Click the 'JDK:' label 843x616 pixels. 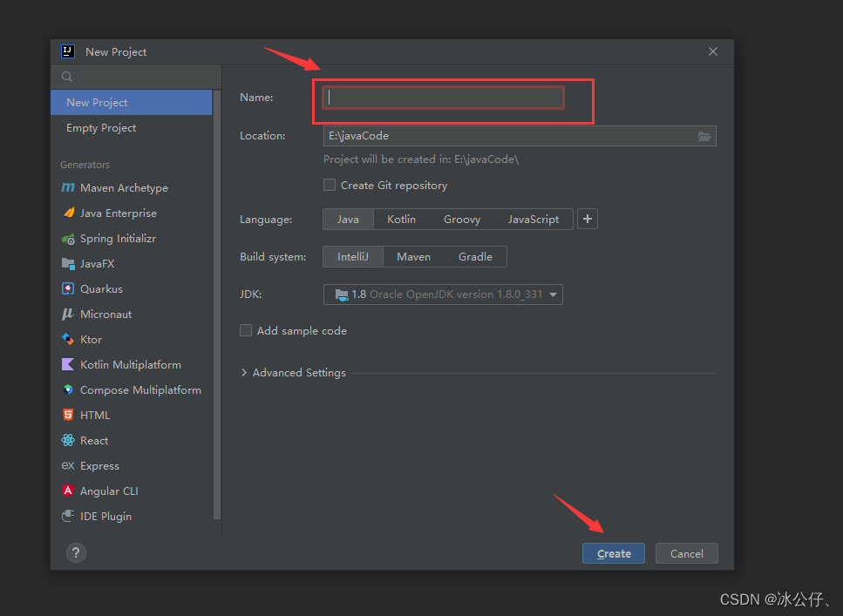pos(250,294)
